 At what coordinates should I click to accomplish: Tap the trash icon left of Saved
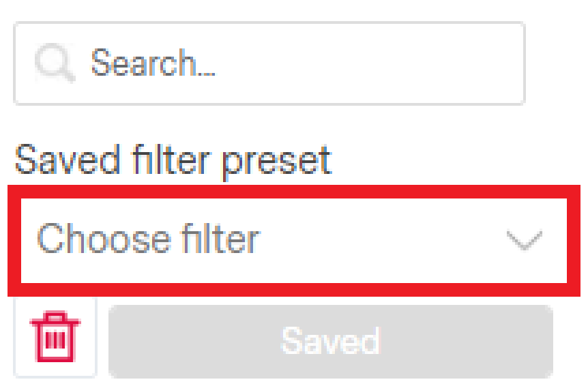pyautogui.click(x=55, y=337)
